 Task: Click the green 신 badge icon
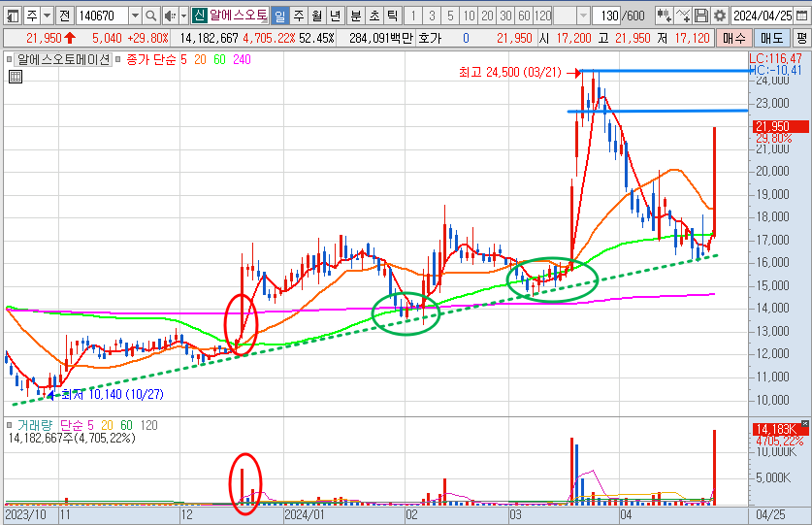click(200, 16)
